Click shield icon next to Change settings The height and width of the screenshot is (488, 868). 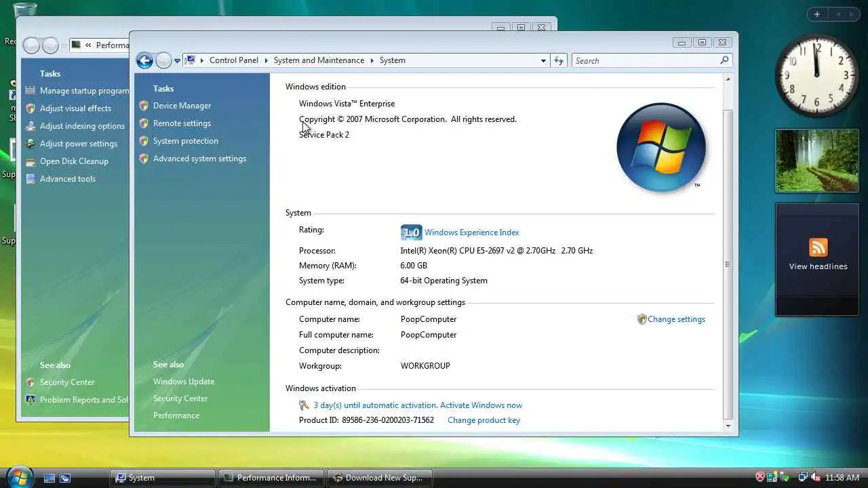[x=642, y=319]
